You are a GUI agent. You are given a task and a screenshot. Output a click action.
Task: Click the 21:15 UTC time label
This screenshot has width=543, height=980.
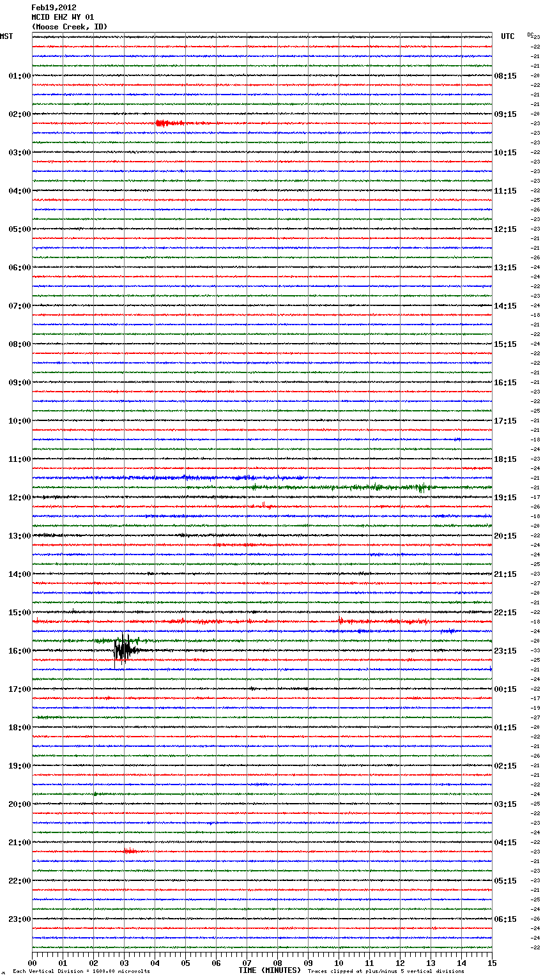(505, 574)
